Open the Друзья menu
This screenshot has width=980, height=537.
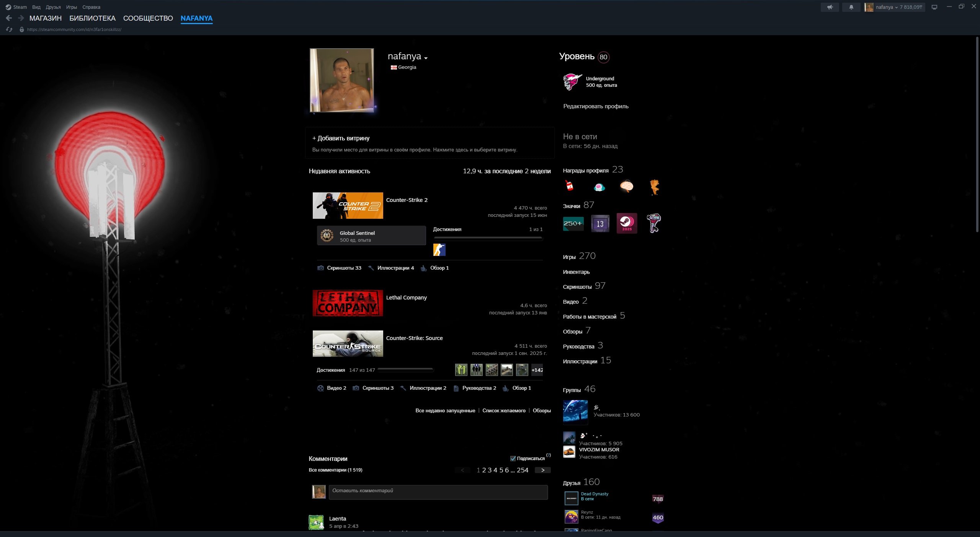pos(53,7)
